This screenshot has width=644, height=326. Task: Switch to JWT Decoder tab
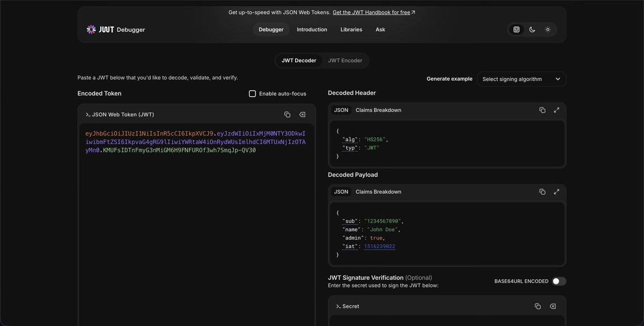point(299,60)
